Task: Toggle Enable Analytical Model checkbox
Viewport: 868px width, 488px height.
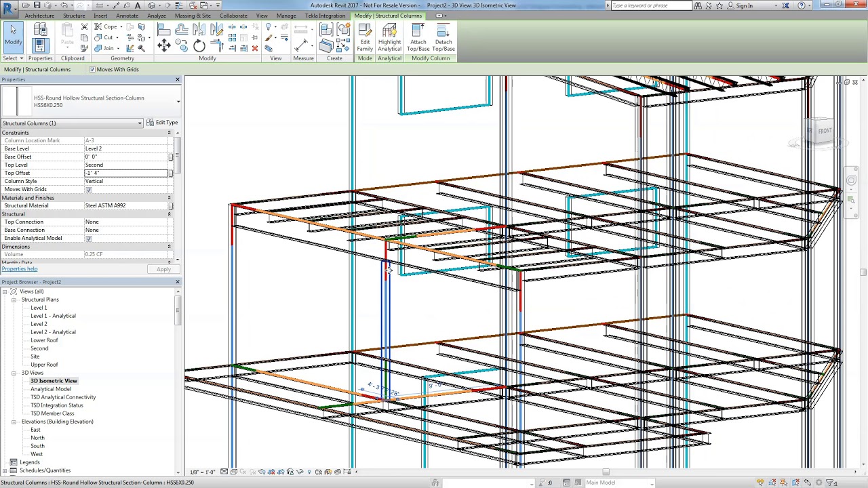Action: (x=88, y=239)
